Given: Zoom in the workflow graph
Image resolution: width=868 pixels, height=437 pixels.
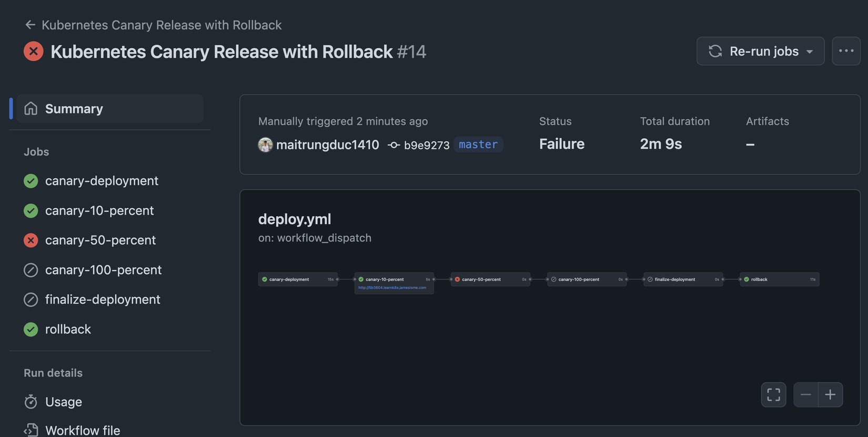Looking at the screenshot, I should click(831, 394).
